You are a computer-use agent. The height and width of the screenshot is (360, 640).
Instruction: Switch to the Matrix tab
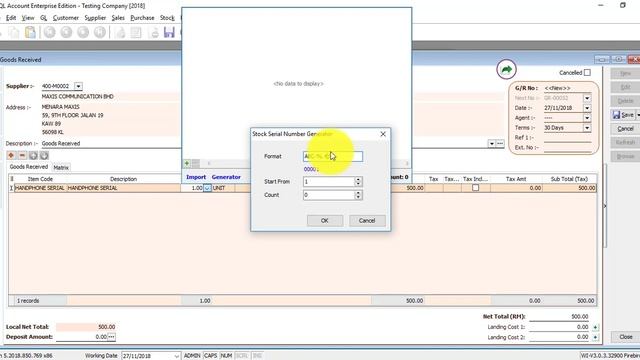[x=61, y=167]
